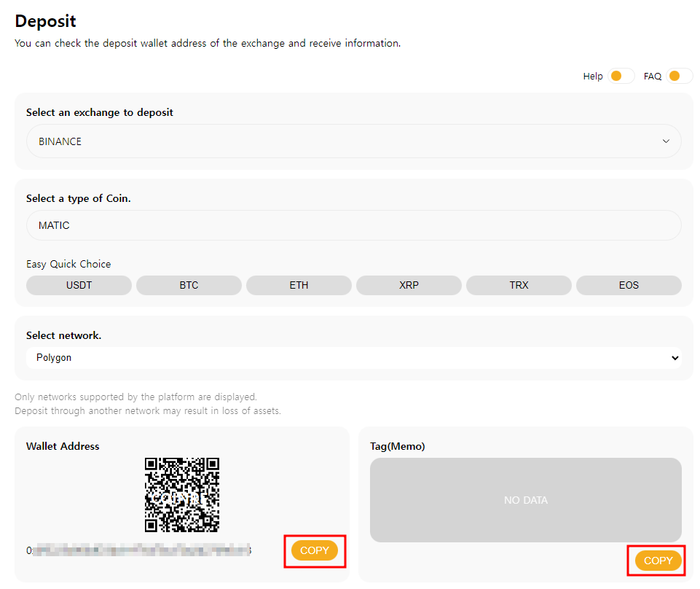Viewport: 700px width, 589px height.
Task: Open the Polygon network dropdown
Action: pos(353,358)
